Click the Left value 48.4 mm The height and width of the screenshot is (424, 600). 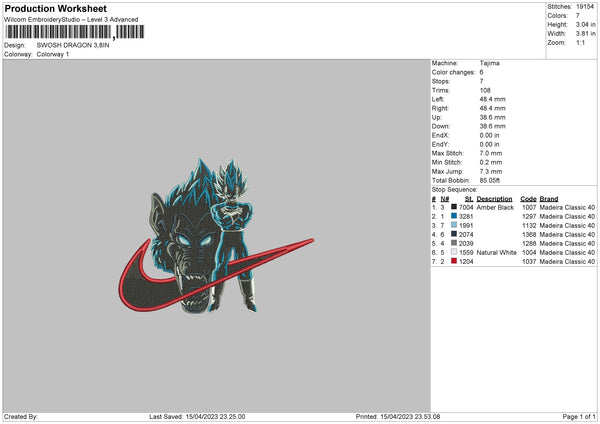pos(492,99)
